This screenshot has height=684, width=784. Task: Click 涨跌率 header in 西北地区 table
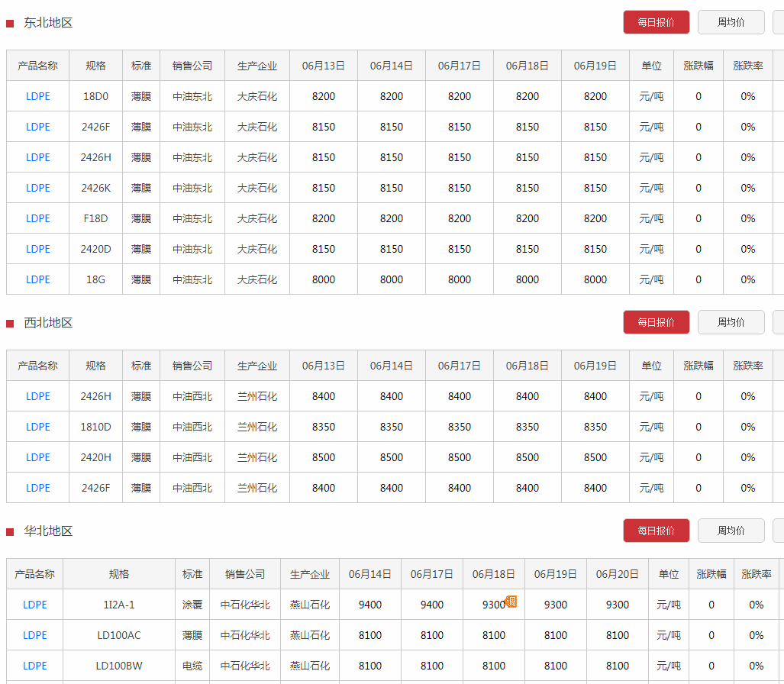pos(748,366)
